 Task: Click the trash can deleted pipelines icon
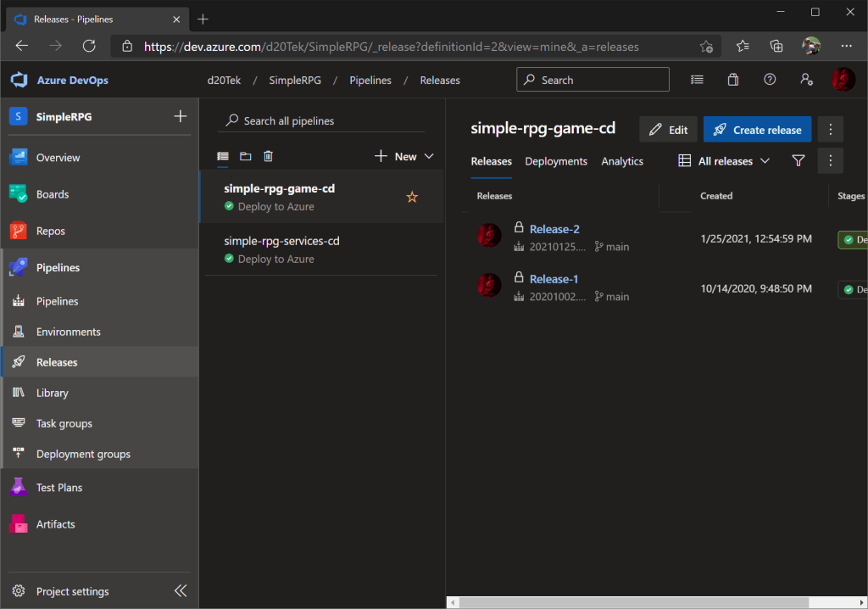tap(268, 156)
